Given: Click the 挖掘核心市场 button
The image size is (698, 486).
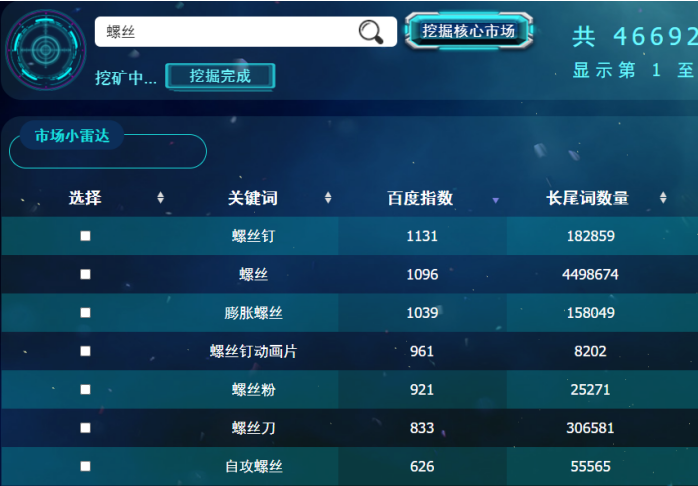Looking at the screenshot, I should tap(469, 31).
